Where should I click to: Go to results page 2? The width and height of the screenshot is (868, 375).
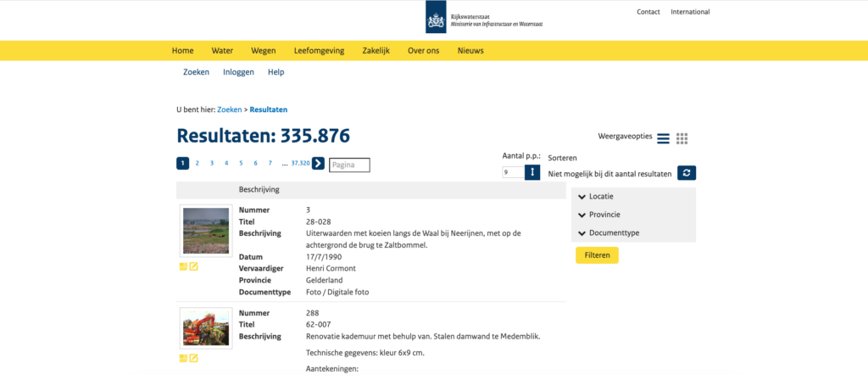click(x=198, y=163)
